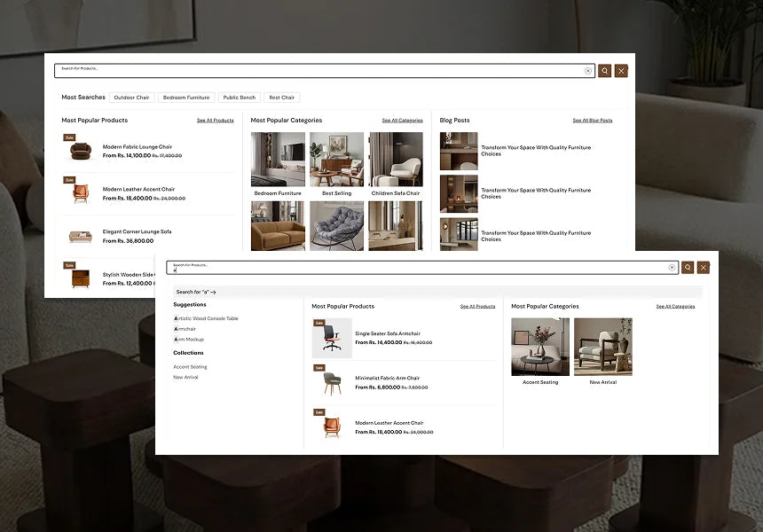Open Best Selling category image
Screen dimensions: 763x532
[337, 159]
